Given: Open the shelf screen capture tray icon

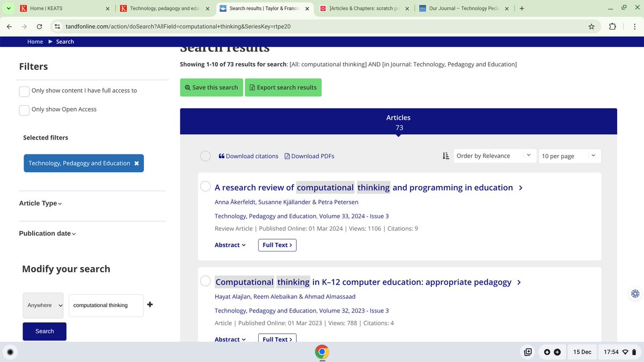Looking at the screenshot, I should pyautogui.click(x=528, y=352).
